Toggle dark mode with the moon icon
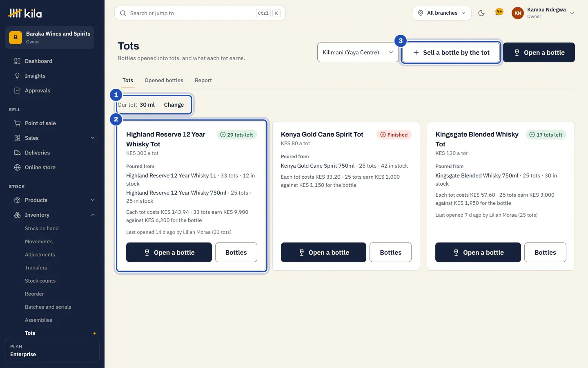This screenshot has height=368, width=588. click(481, 13)
